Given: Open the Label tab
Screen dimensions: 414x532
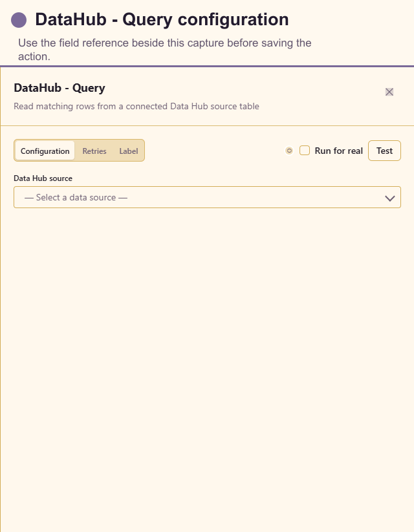Looking at the screenshot, I should (x=128, y=151).
